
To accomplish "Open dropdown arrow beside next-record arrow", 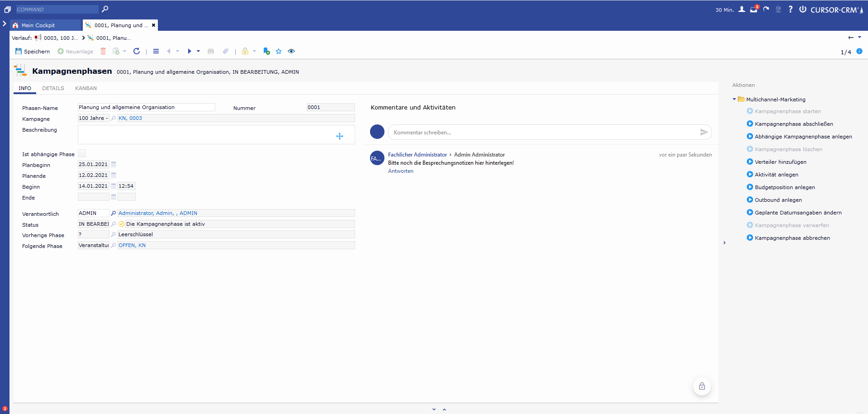I will 199,52.
